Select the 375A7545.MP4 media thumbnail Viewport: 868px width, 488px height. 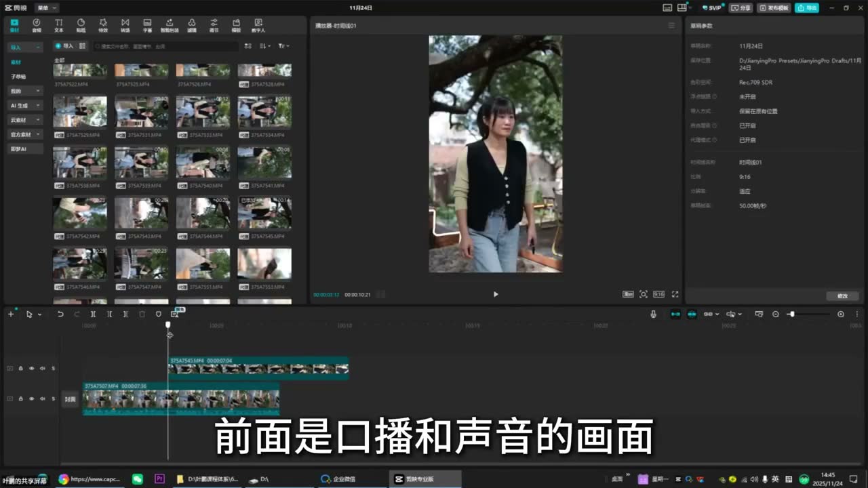(264, 213)
